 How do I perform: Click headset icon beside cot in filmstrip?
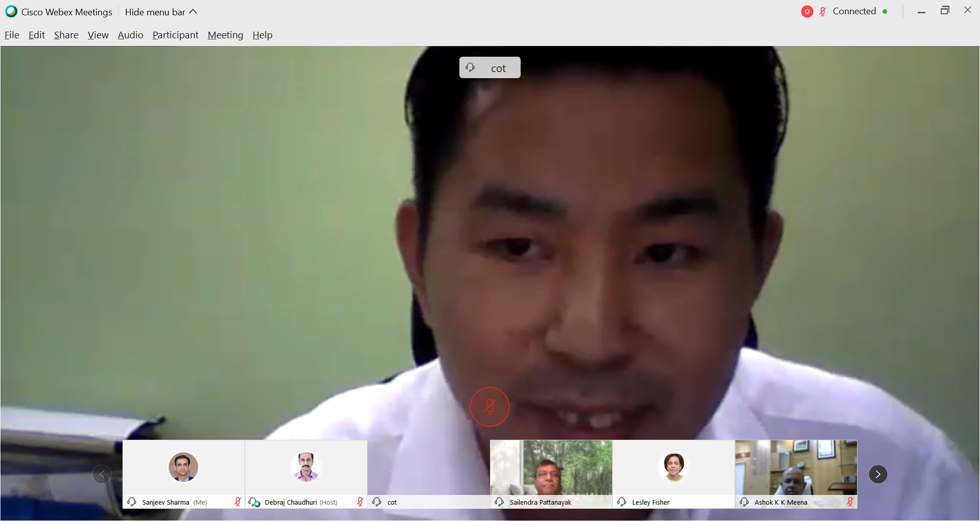[377, 502]
